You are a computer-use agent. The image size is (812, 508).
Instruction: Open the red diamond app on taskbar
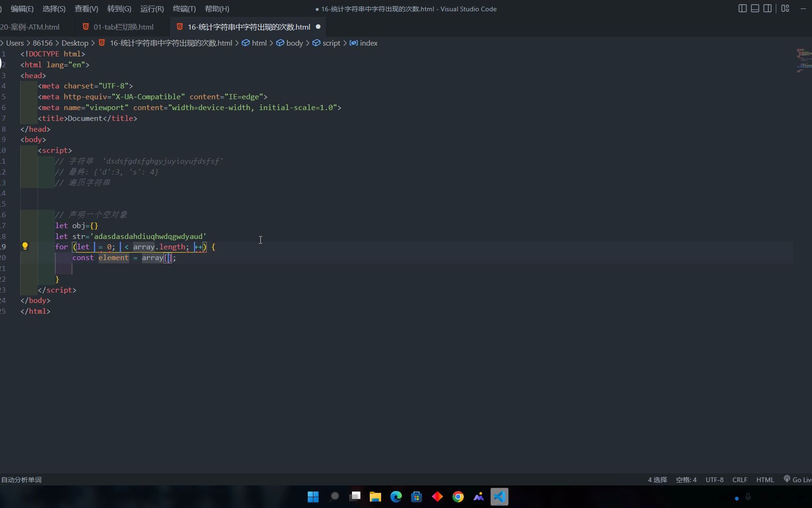coord(437,497)
